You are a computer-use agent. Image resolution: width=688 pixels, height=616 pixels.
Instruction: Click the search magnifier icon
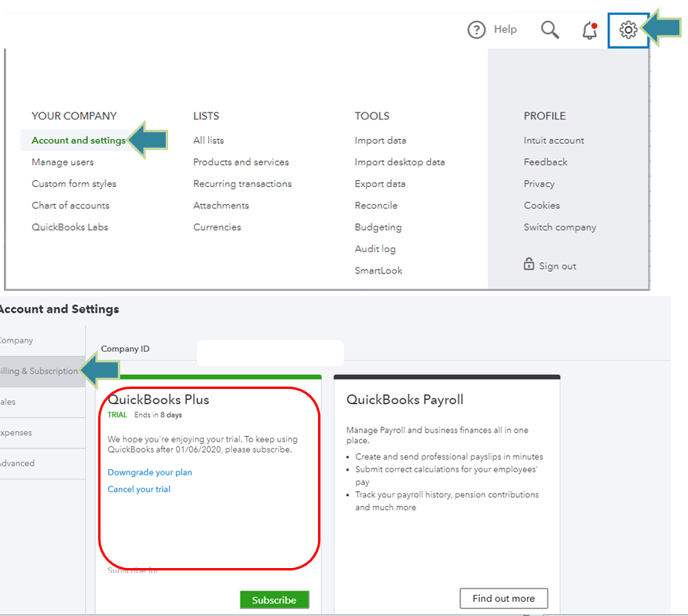point(550,30)
